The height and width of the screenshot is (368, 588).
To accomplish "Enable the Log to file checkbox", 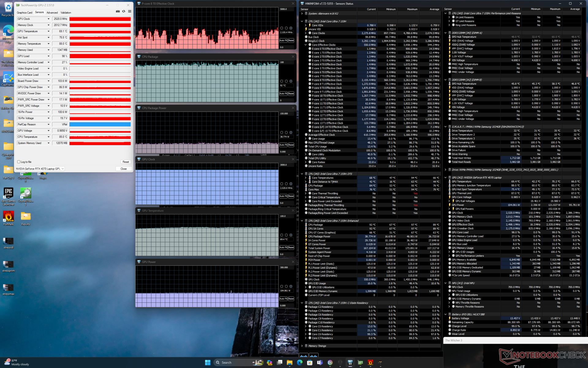I will [x=19, y=162].
